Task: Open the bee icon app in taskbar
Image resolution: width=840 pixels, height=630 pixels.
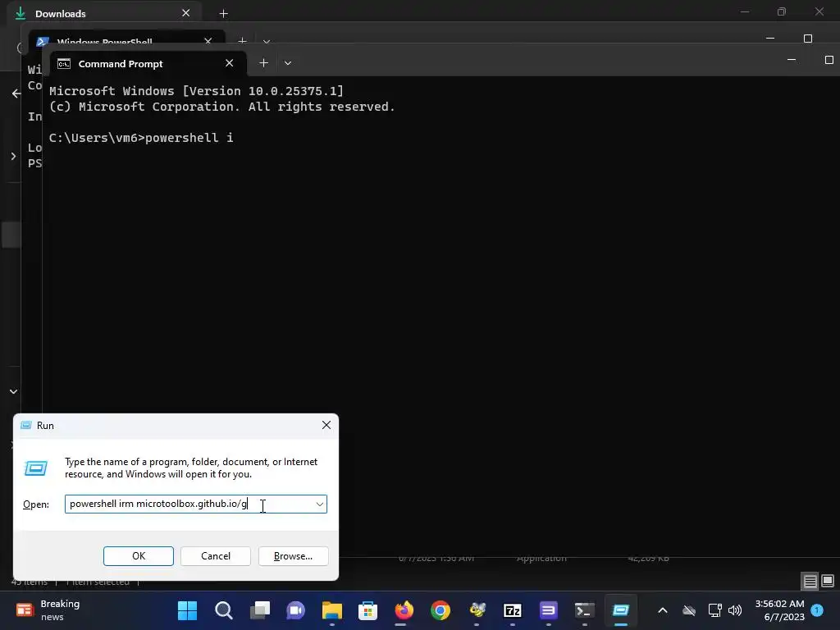Action: pos(477,610)
